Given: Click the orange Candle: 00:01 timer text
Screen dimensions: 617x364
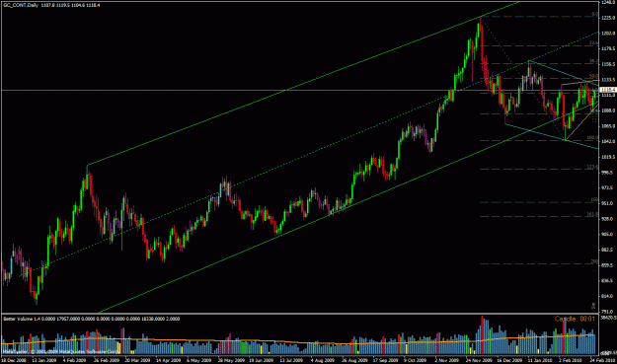Looking at the screenshot, I should click(575, 319).
